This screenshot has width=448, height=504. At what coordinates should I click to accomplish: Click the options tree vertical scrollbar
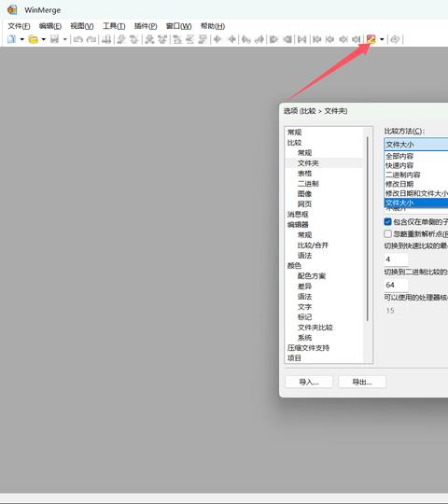[368, 229]
